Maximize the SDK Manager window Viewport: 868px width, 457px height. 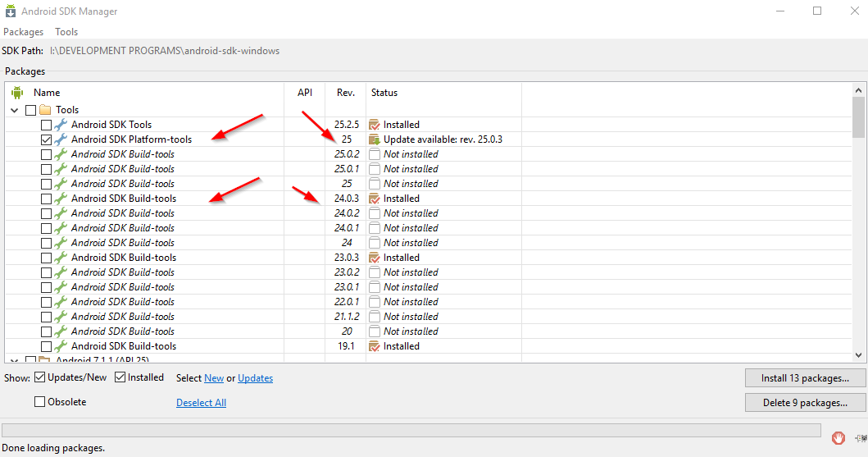pyautogui.click(x=817, y=11)
